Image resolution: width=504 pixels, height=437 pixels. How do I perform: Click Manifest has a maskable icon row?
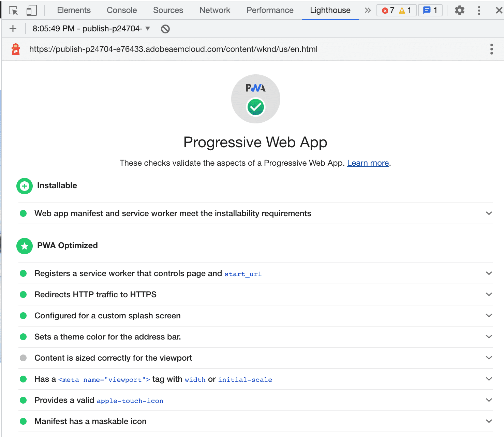[x=90, y=422]
